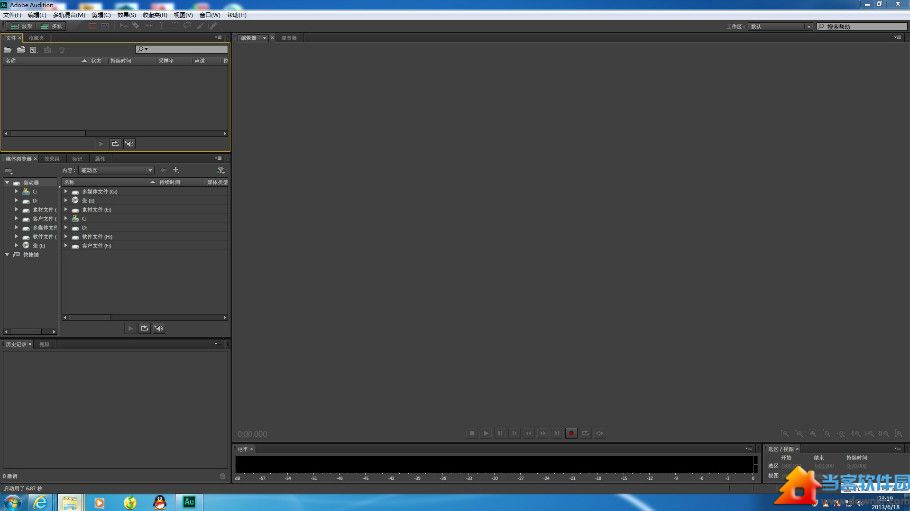The height and width of the screenshot is (511, 910).
Task: Open Internet Explorer from the taskbar
Action: click(x=41, y=501)
